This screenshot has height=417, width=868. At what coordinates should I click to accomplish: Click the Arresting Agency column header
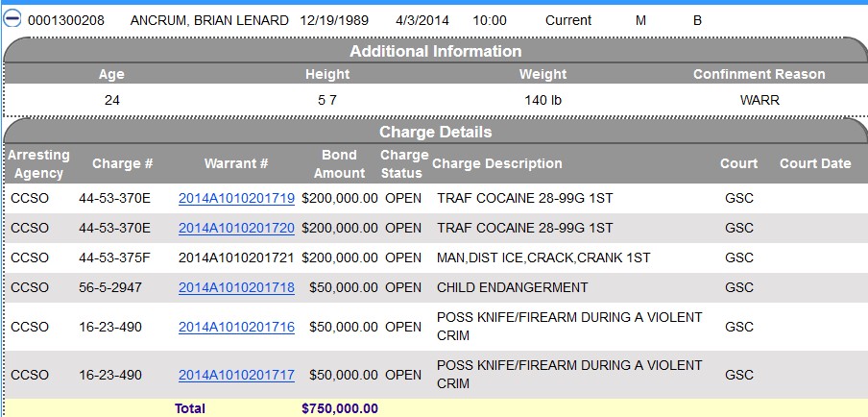coord(38,164)
